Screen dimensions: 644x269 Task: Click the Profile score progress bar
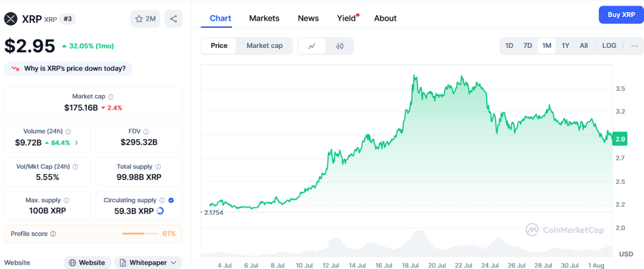coord(141,234)
